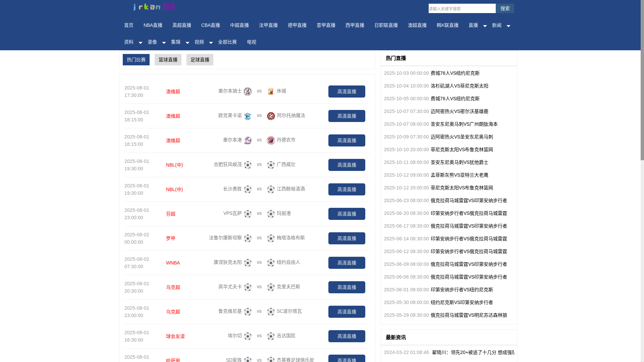
Task: Click the 搜索 search button
Action: 505,8
